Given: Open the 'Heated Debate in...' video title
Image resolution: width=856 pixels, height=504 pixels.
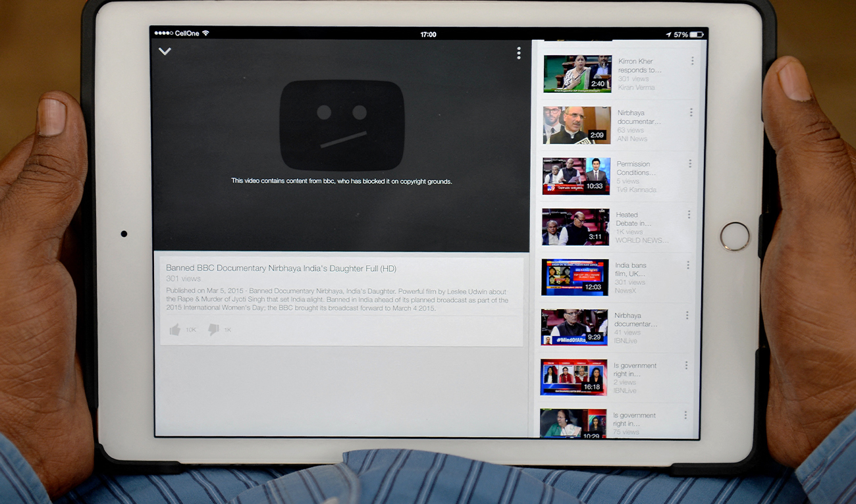Looking at the screenshot, I should pyautogui.click(x=633, y=219).
